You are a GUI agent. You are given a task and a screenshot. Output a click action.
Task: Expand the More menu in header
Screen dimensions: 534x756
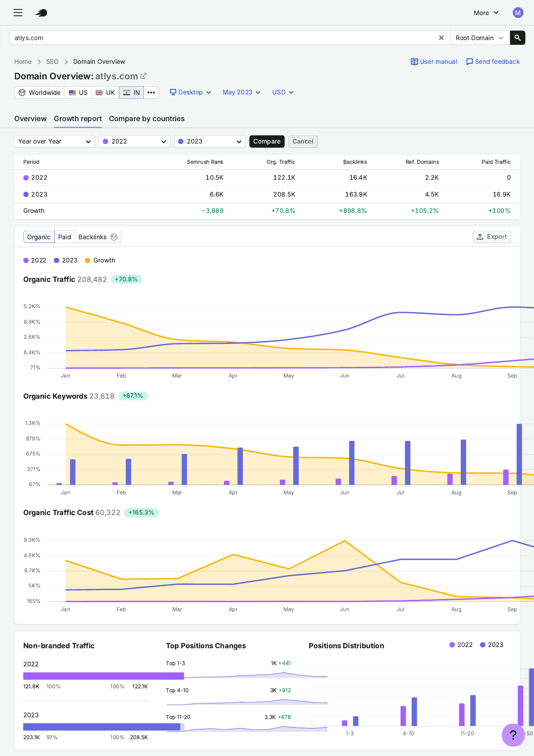(x=486, y=13)
